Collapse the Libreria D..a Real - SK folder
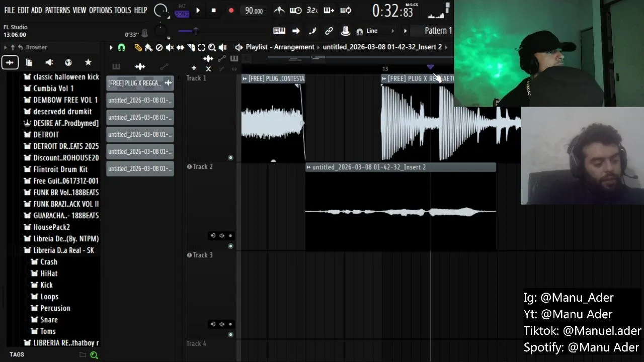 click(x=59, y=250)
